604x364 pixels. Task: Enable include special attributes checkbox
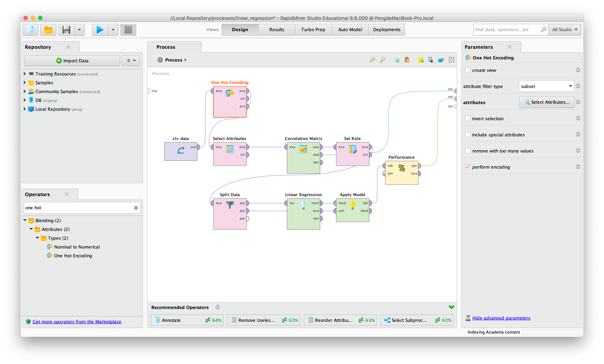467,135
